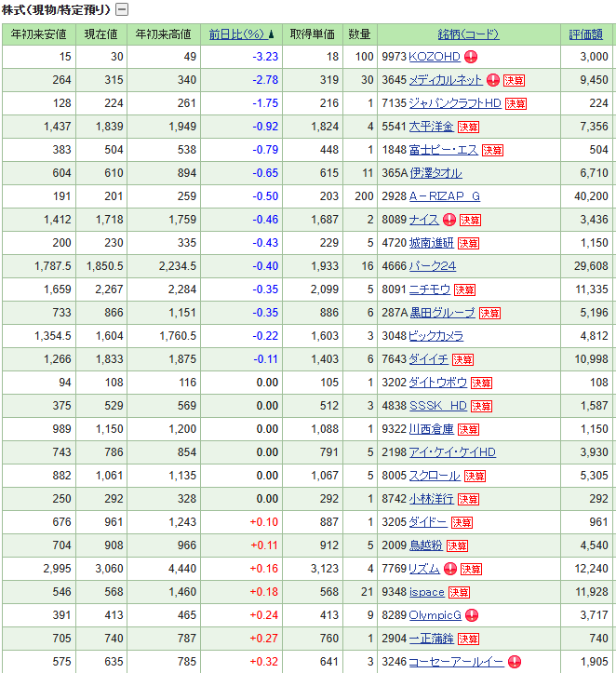Open the 川西倉庫 stock link
The height and width of the screenshot is (673, 616).
(x=431, y=429)
